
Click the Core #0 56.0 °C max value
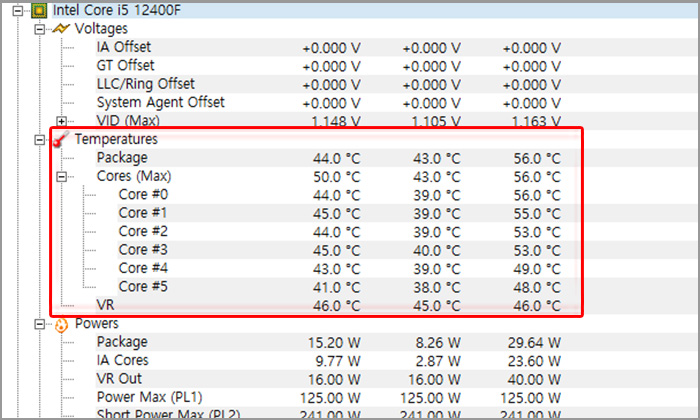[537, 195]
